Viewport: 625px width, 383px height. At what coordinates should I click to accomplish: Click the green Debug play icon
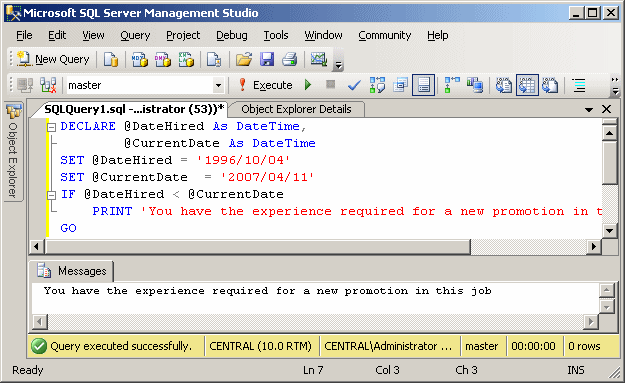(308, 85)
